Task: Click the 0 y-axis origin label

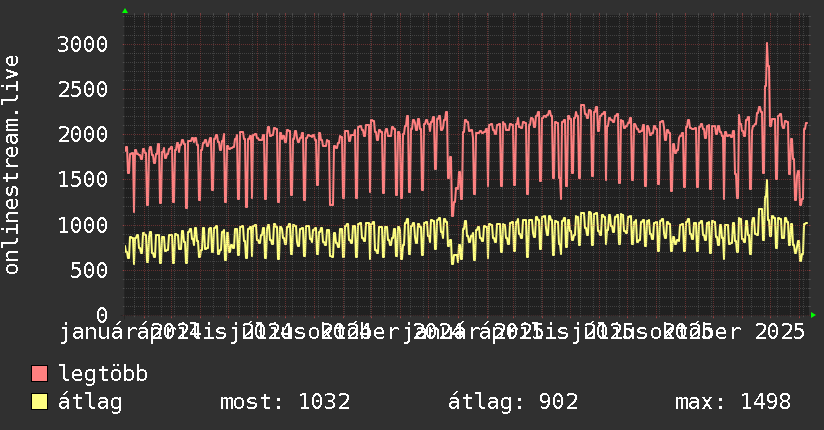Action: [x=102, y=315]
